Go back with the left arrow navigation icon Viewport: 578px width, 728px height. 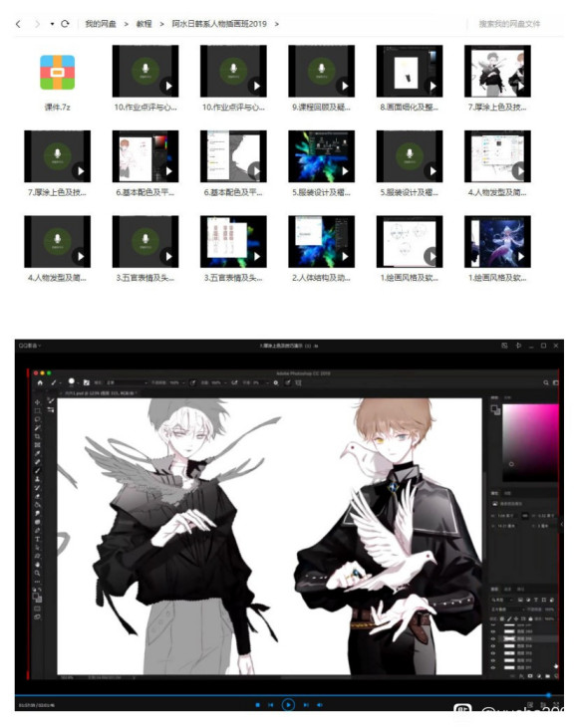pos(18,24)
